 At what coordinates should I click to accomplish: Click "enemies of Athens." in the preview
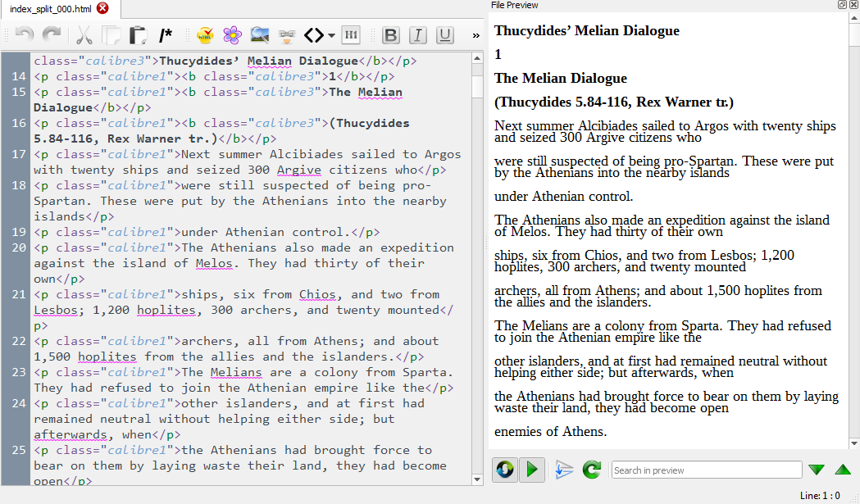551,432
